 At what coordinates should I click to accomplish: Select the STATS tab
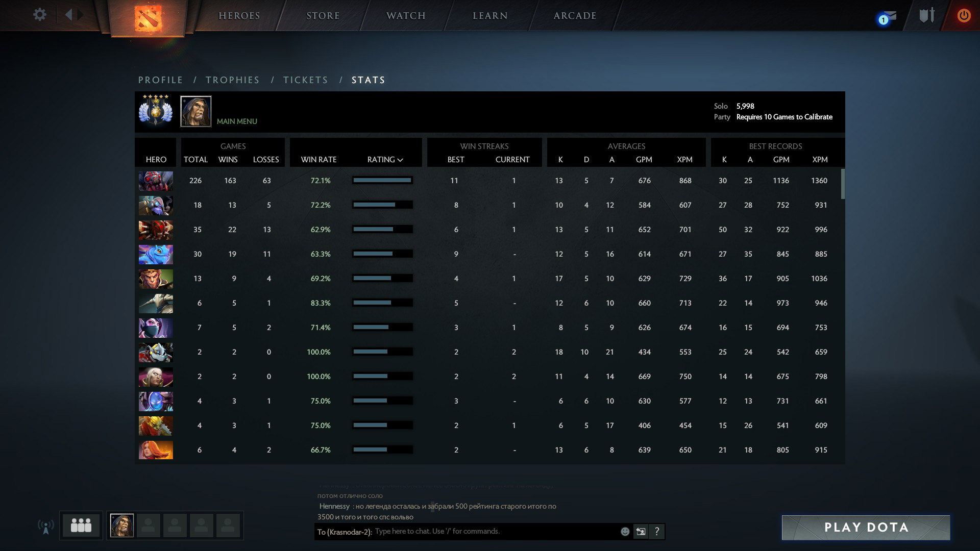[368, 80]
